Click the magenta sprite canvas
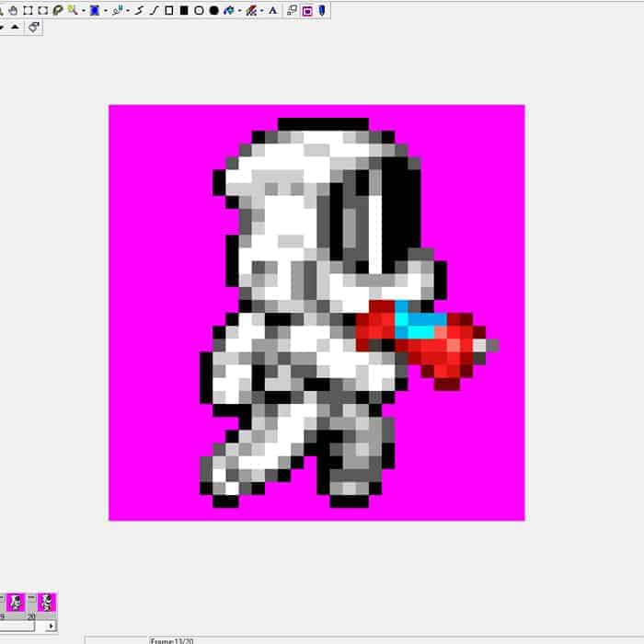The image size is (644, 644). 316,313
